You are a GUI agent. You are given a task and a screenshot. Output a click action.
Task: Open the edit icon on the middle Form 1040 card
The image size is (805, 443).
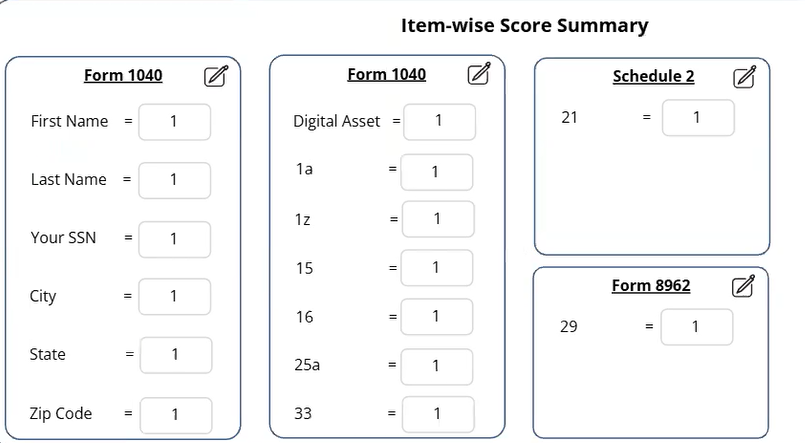coord(480,73)
